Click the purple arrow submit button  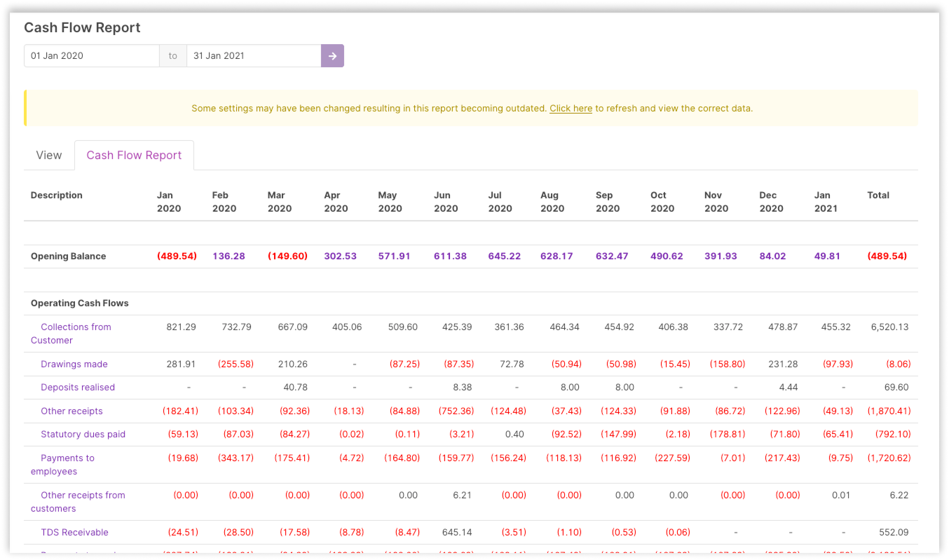[332, 56]
